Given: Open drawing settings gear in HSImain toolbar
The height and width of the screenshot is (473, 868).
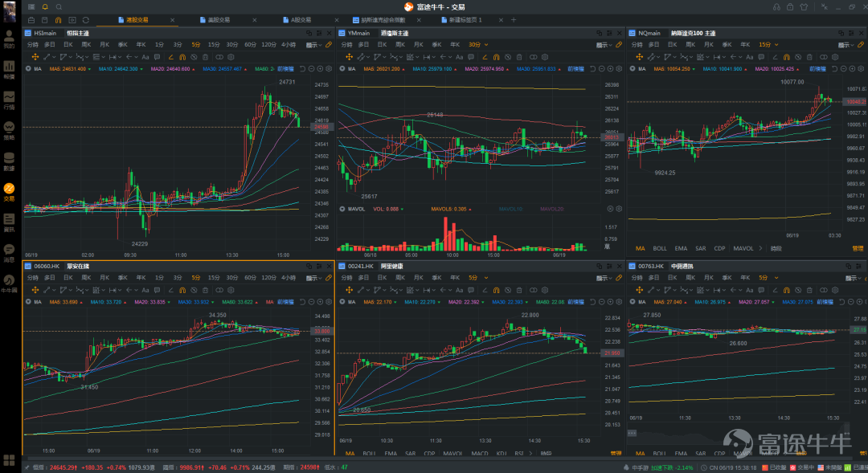Looking at the screenshot, I should click(231, 57).
